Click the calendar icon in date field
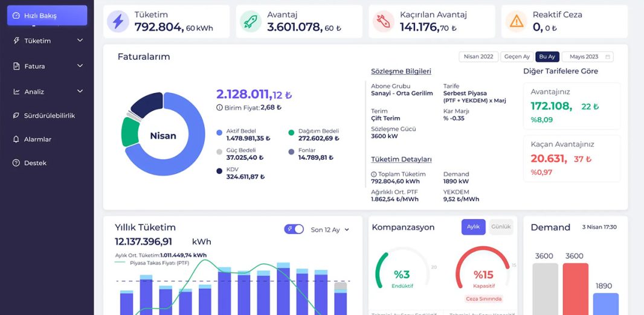The width and height of the screenshot is (644, 315). [607, 57]
